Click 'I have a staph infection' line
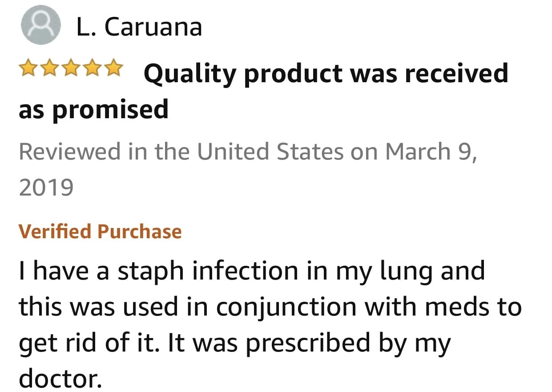Image resolution: width=552 pixels, height=392 pixels. (252, 272)
